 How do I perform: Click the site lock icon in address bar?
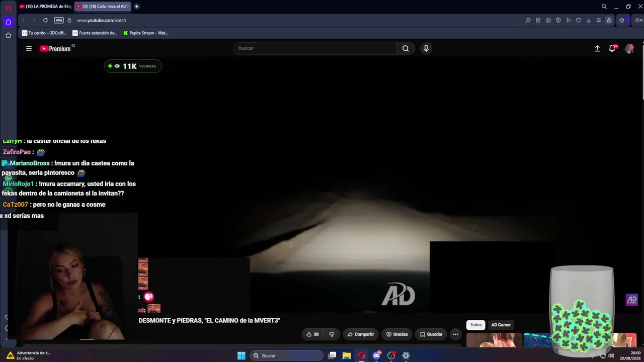[x=69, y=20]
